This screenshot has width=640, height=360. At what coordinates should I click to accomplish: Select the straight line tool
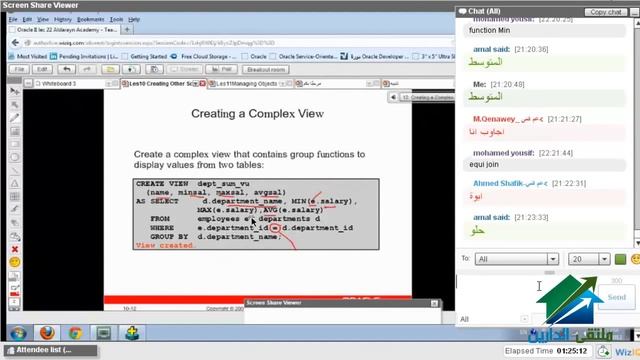pyautogui.click(x=15, y=170)
